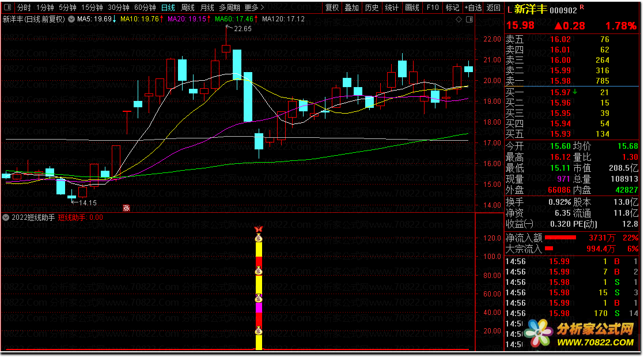The height and width of the screenshot is (357, 644).
Task: Click the tick row with volume 170
Action: point(573,313)
